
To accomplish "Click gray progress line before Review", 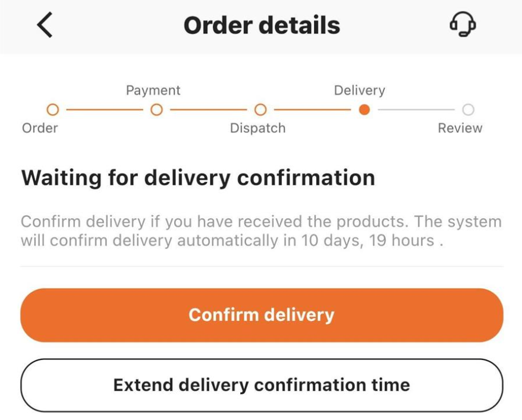I will coord(416,110).
